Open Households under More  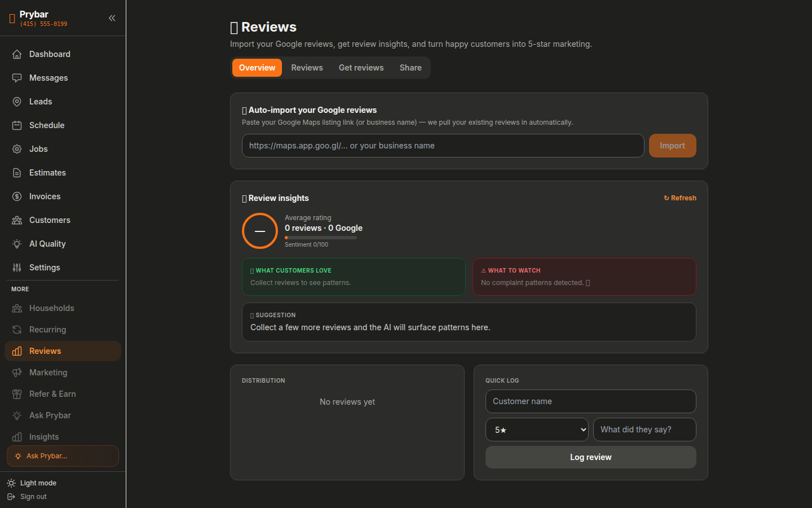[x=63, y=308]
